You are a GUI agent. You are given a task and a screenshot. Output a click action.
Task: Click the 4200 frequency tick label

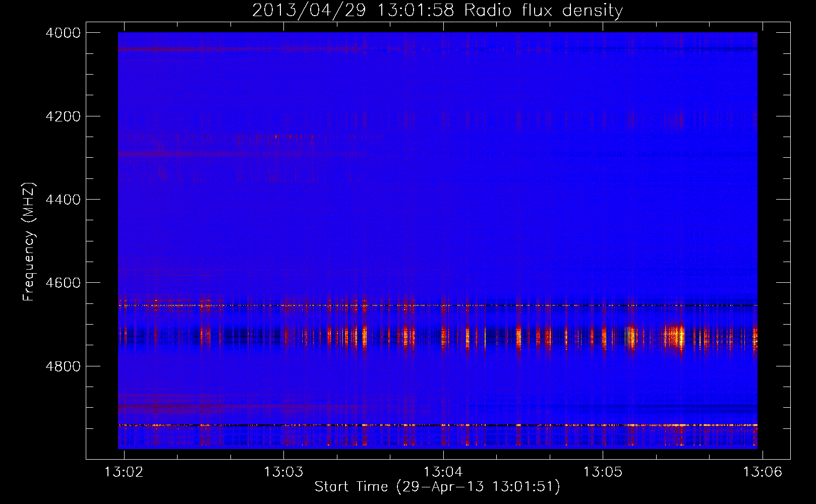point(63,116)
